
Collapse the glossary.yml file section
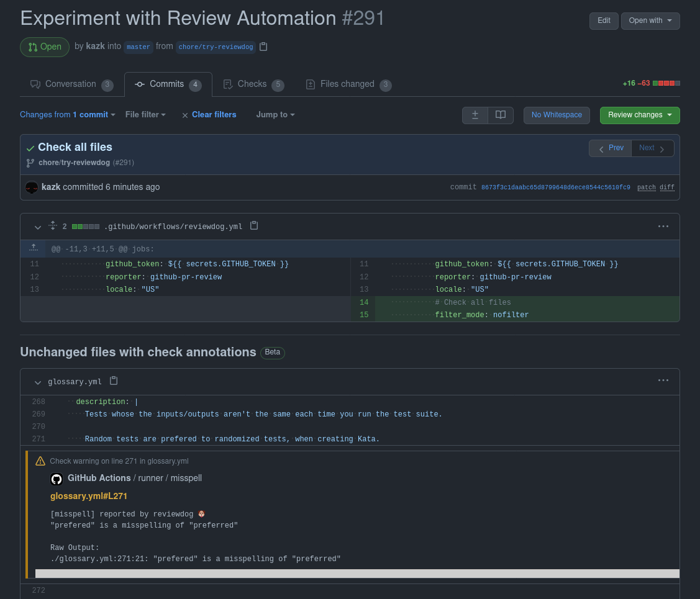pos(38,382)
